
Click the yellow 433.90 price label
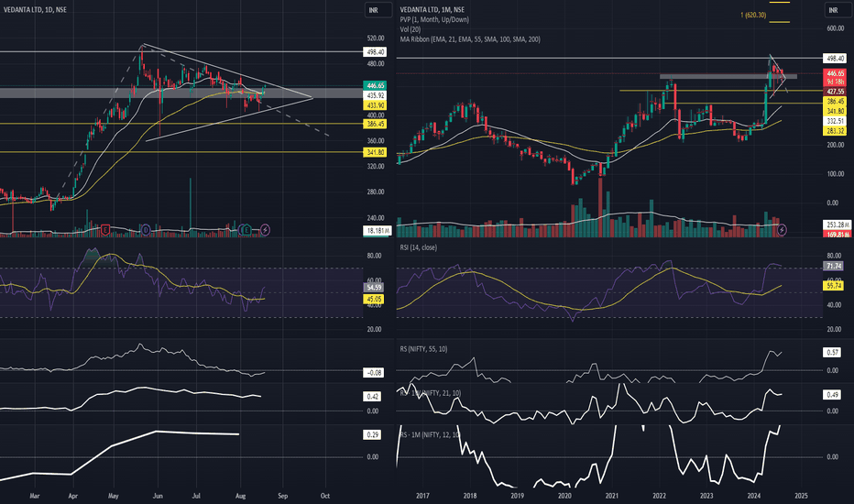click(x=376, y=105)
